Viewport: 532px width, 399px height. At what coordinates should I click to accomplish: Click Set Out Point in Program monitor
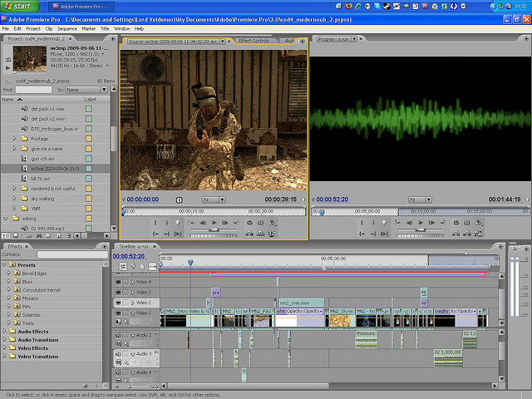[373, 223]
